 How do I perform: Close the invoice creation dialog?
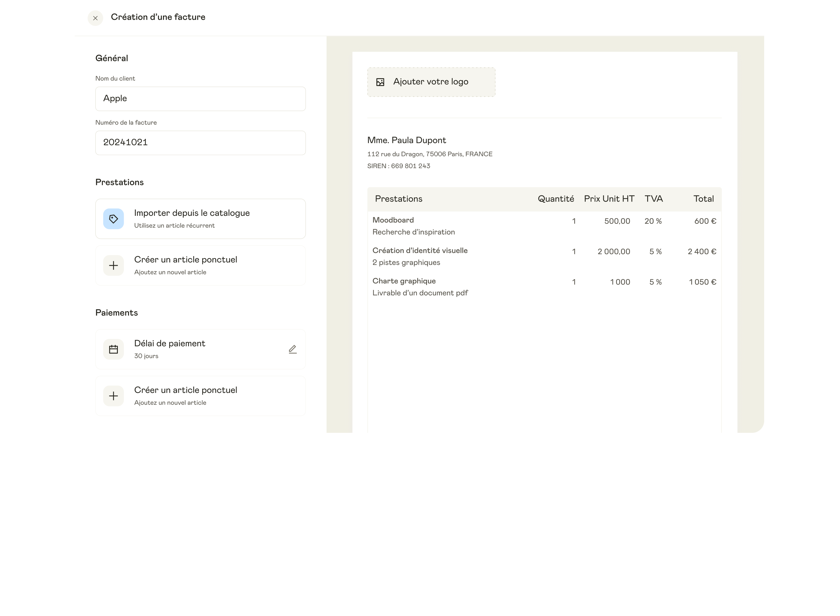point(95,18)
